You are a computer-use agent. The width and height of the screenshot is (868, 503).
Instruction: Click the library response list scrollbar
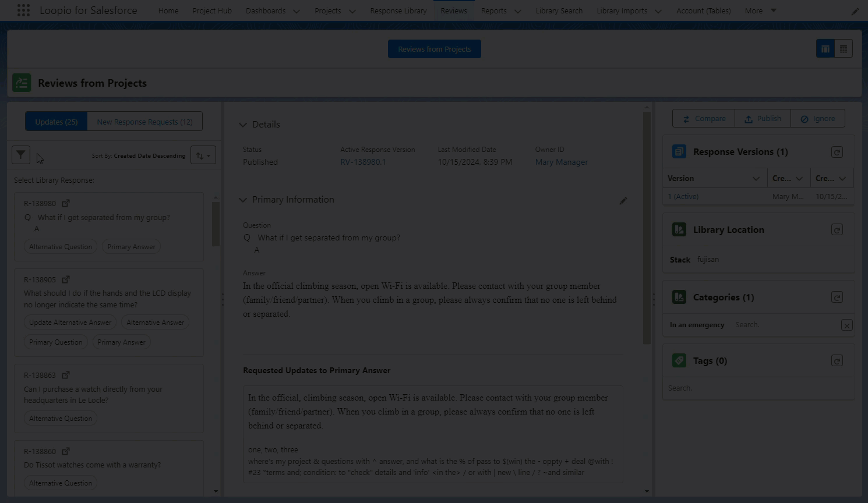click(216, 224)
